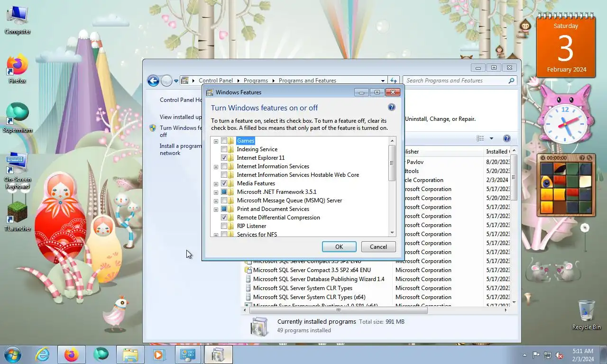Expand the Microsoft Message Queue Server node
Viewport: 607px width, 364px height.
(x=216, y=201)
